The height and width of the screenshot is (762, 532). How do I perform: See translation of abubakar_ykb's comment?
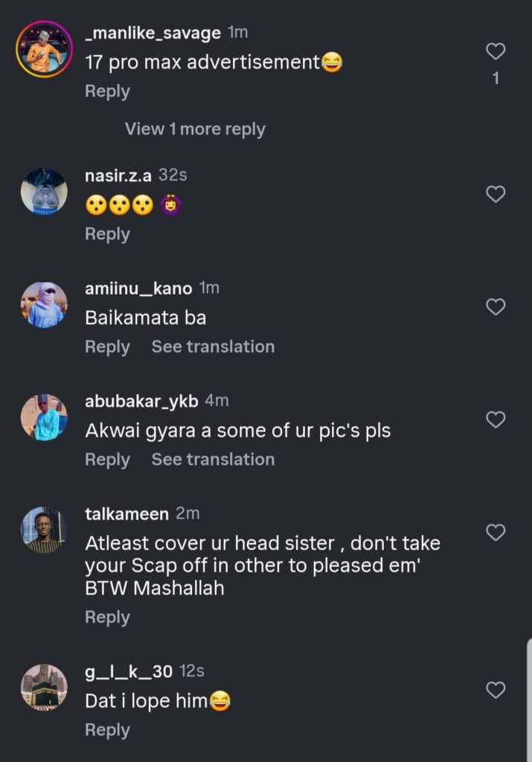tap(213, 460)
